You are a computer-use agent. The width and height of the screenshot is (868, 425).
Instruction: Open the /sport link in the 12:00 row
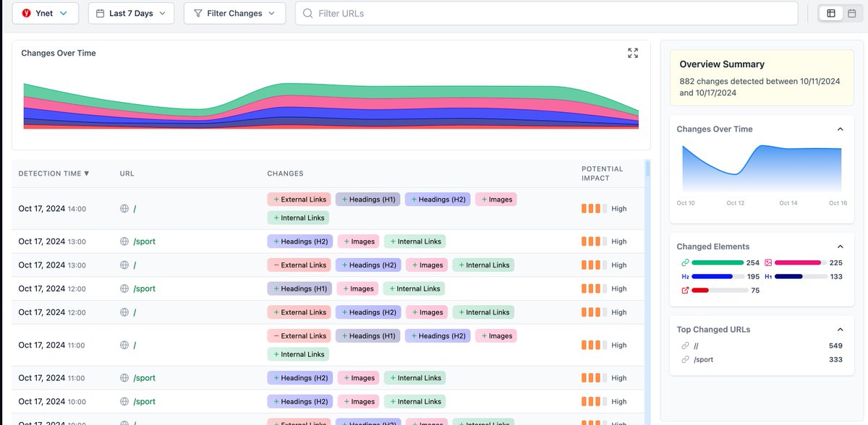144,288
